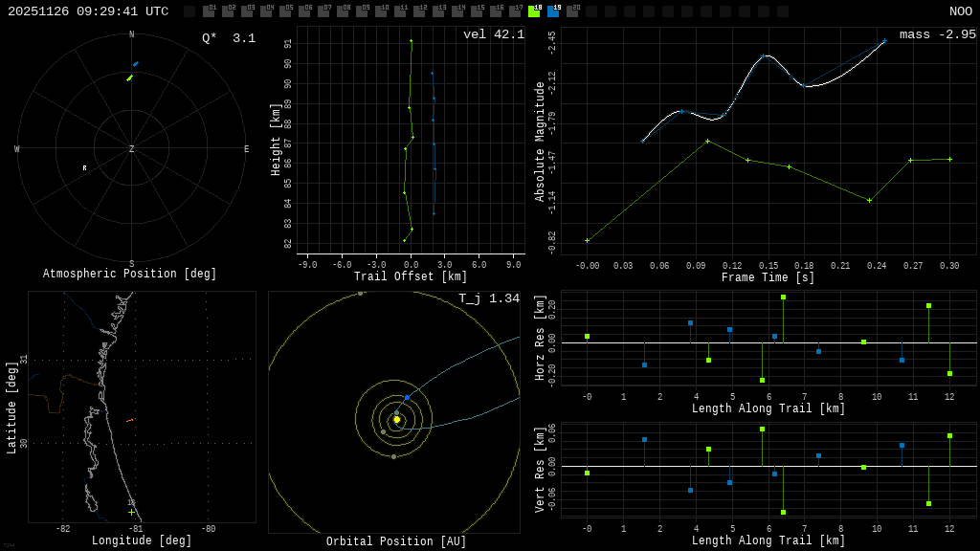The width and height of the screenshot is (980, 551).
Task: Select the station 20 box
Action: coord(572,11)
